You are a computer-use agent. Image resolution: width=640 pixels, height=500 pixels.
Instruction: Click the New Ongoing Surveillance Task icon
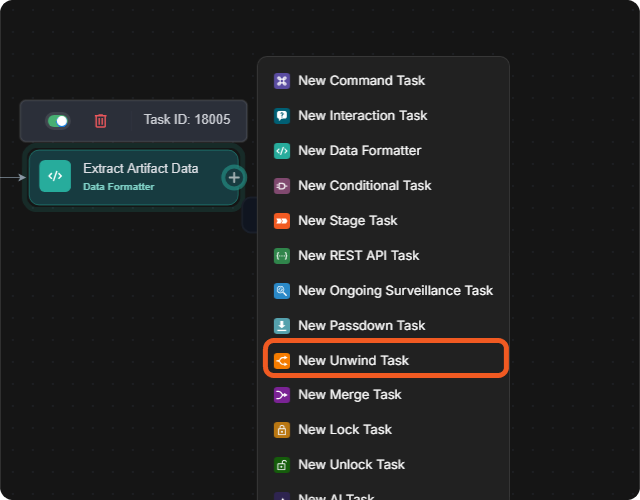[282, 291]
